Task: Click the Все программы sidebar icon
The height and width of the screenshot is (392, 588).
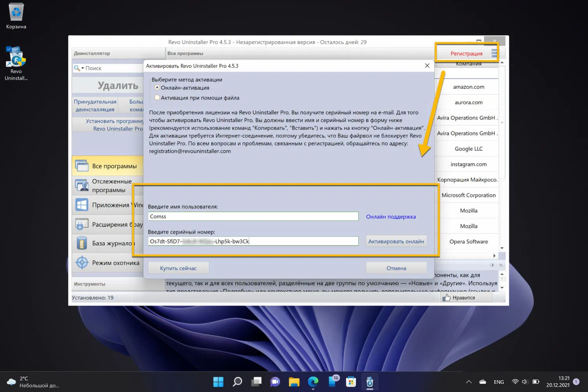Action: pyautogui.click(x=82, y=166)
